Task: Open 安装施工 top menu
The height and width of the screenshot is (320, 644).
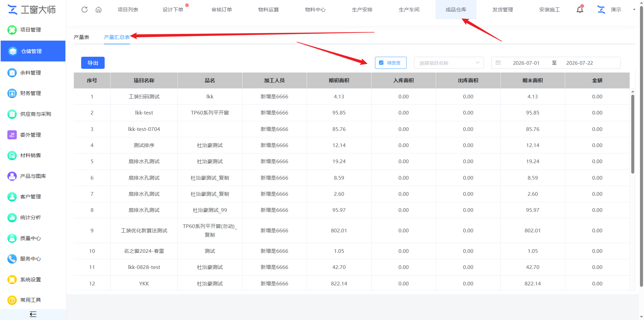Action: [549, 9]
